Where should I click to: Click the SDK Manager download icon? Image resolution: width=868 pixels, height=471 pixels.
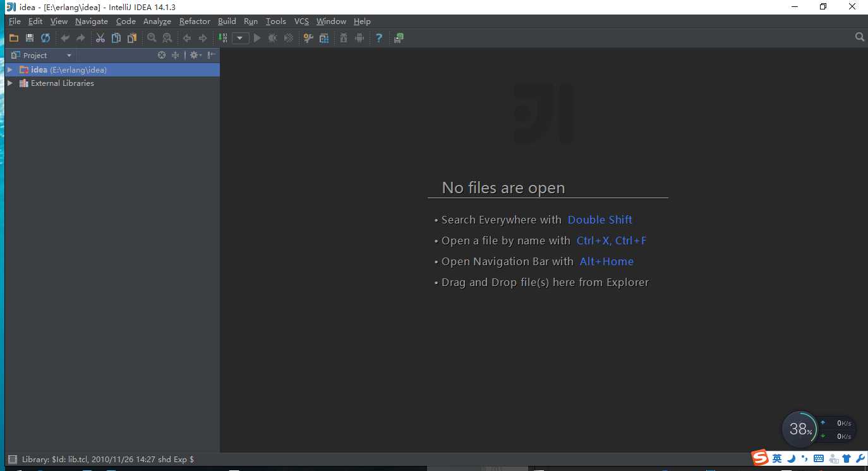click(344, 38)
